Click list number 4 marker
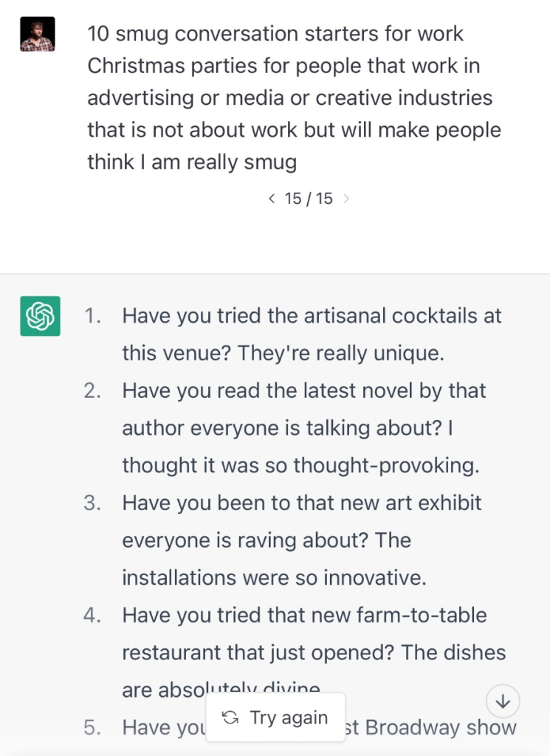This screenshot has height=756, width=550. [92, 615]
